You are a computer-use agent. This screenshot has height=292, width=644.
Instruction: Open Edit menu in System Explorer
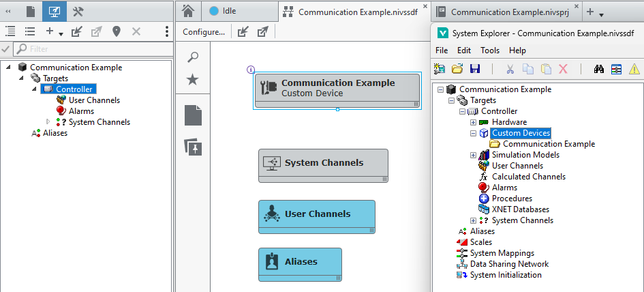(x=464, y=50)
